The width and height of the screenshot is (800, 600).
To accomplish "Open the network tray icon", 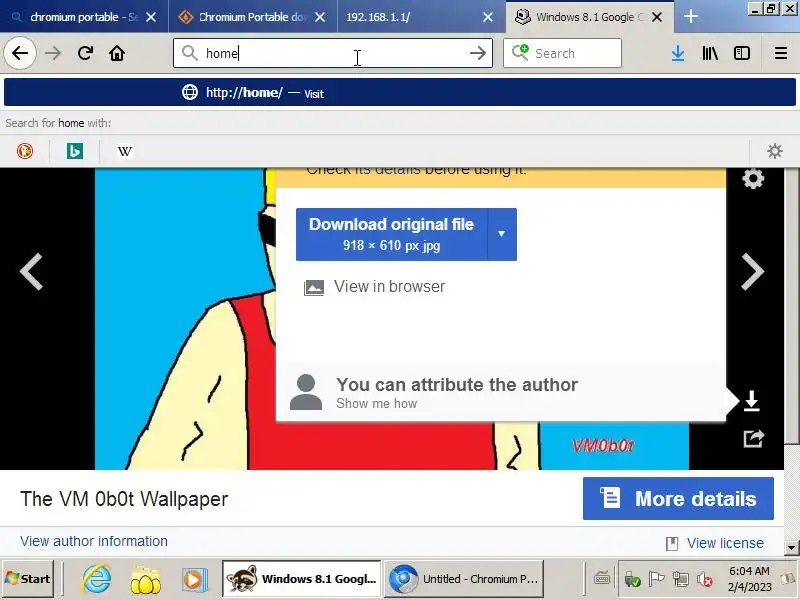I will [681, 580].
